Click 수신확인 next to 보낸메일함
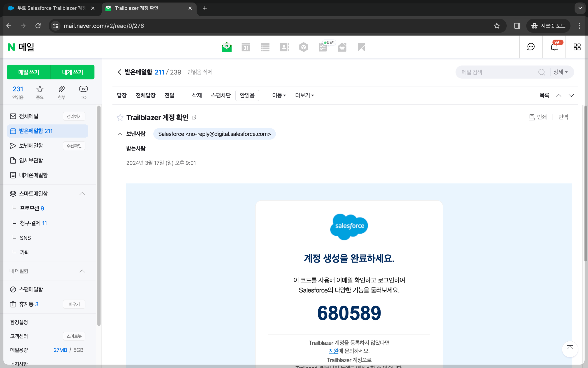The width and height of the screenshot is (588, 368). point(74,146)
